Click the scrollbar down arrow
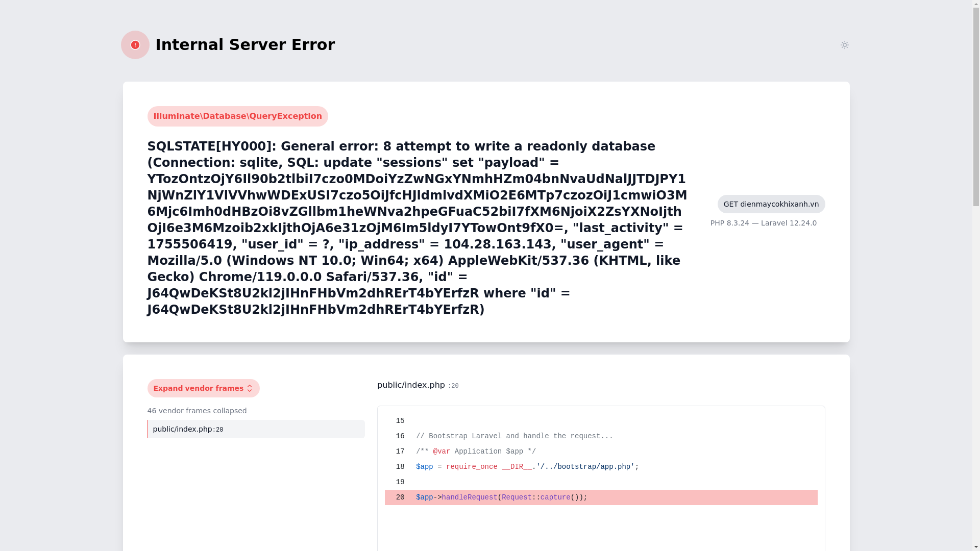 [976, 546]
